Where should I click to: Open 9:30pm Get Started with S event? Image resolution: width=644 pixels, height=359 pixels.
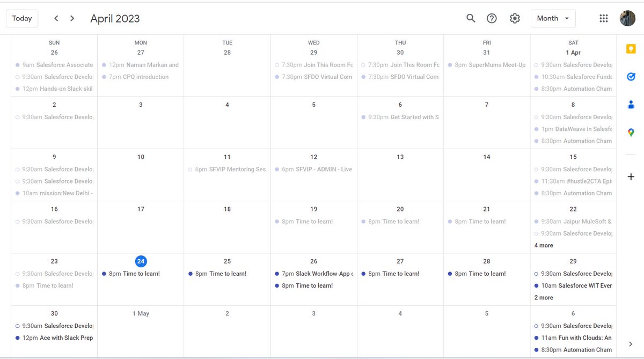coord(400,117)
